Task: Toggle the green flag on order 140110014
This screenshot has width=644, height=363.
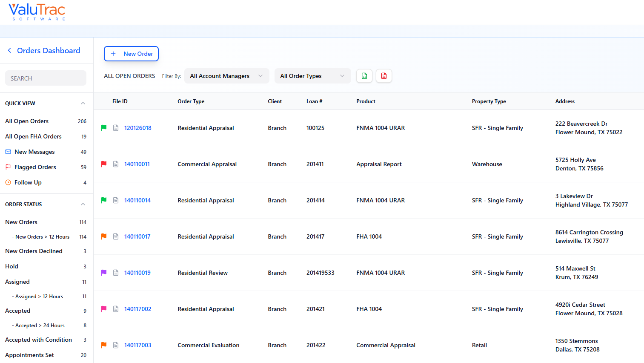Action: coord(104,200)
